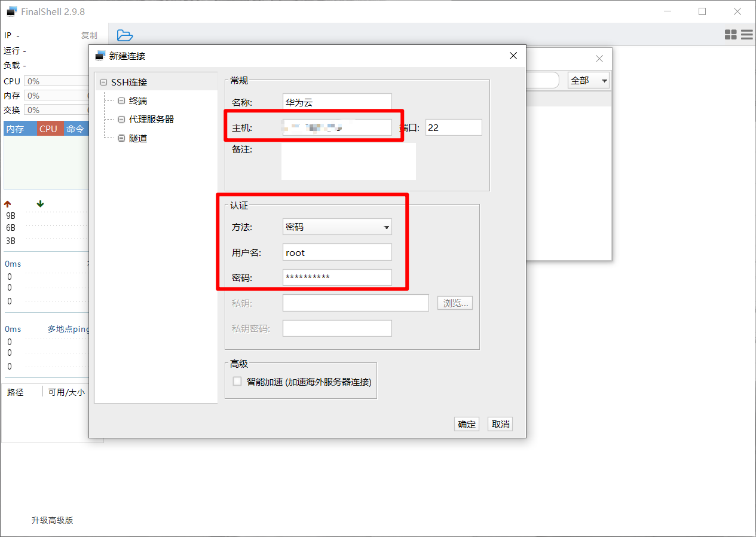Screen dimensions: 756x537
Task: Collapse the SSH连接 tree node
Action: pos(104,82)
